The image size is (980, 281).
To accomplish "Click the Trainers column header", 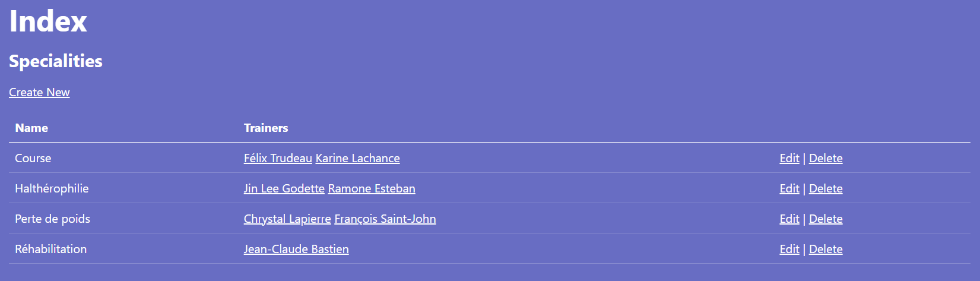I will click(x=266, y=128).
